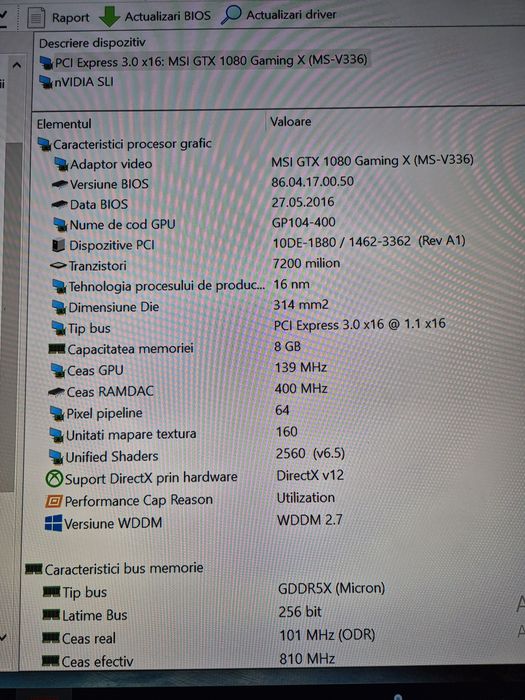This screenshot has height=700, width=525.
Task: Open the Raport toolbar item
Action: [59, 17]
